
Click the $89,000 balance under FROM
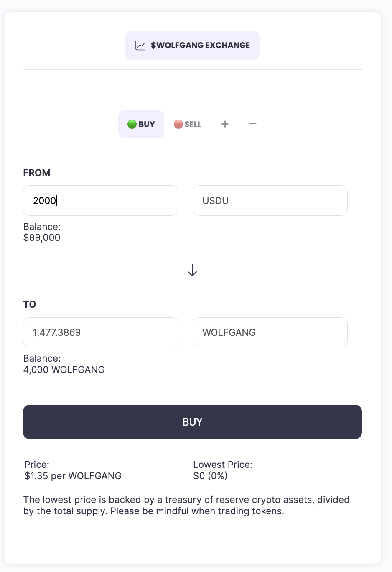[x=42, y=237]
